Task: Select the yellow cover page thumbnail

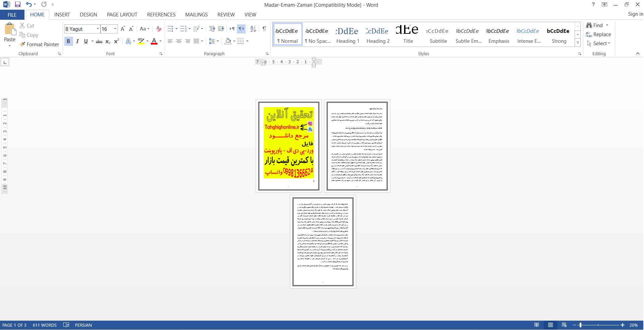Action: point(289,146)
